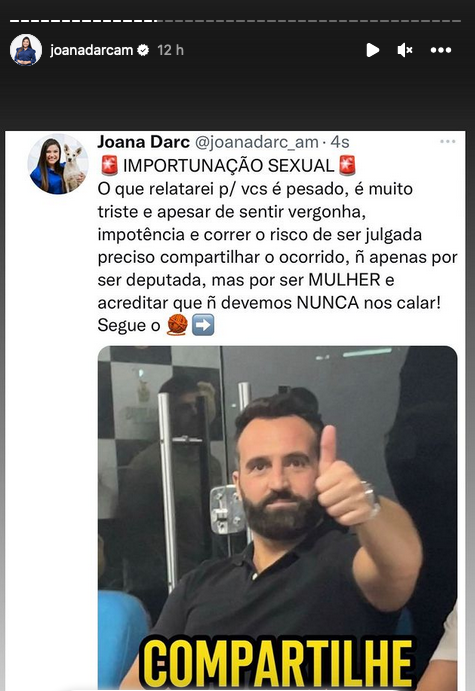
Task: Open joanadarcam profile picture in header
Action: [x=26, y=50]
